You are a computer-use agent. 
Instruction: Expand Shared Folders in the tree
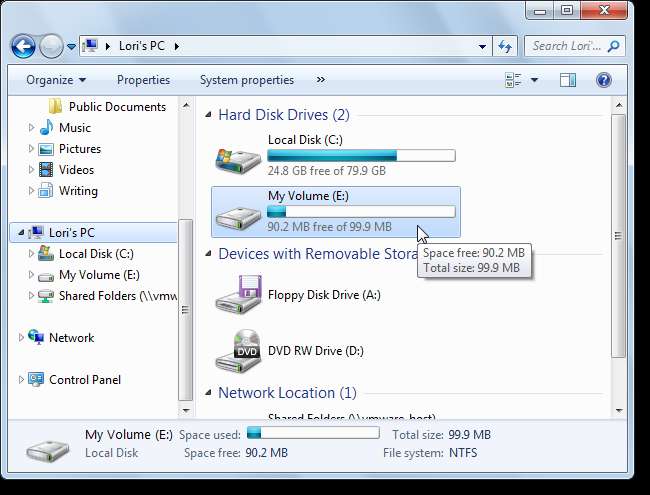31,296
